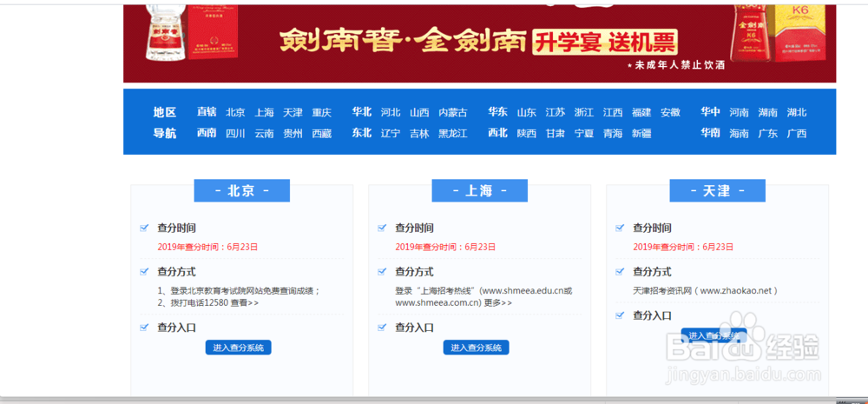868x404 pixels.
Task: Select 重庆 in the region navigation
Action: (322, 112)
